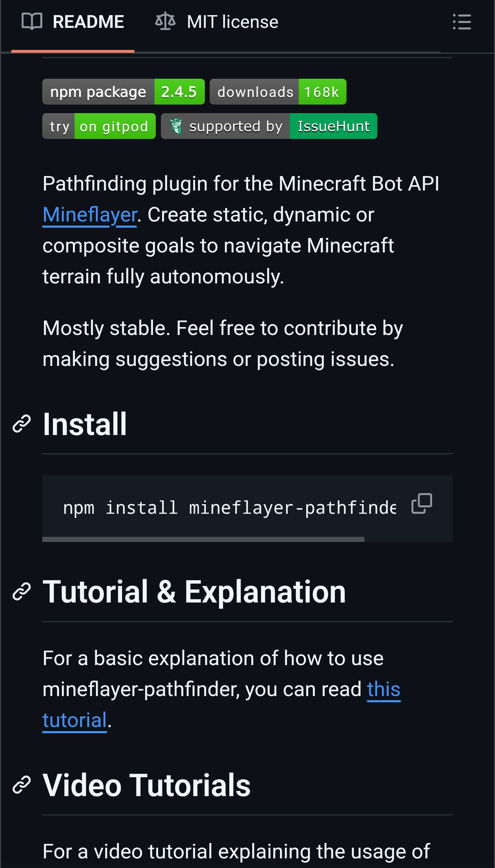This screenshot has width=495, height=868.
Task: Copy the npm install command
Action: pos(421,503)
